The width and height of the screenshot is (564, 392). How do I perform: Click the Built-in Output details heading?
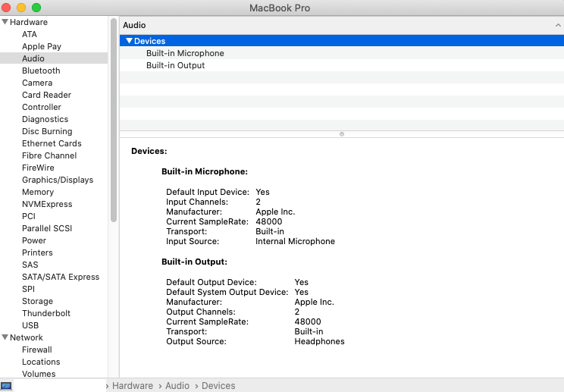(x=194, y=262)
